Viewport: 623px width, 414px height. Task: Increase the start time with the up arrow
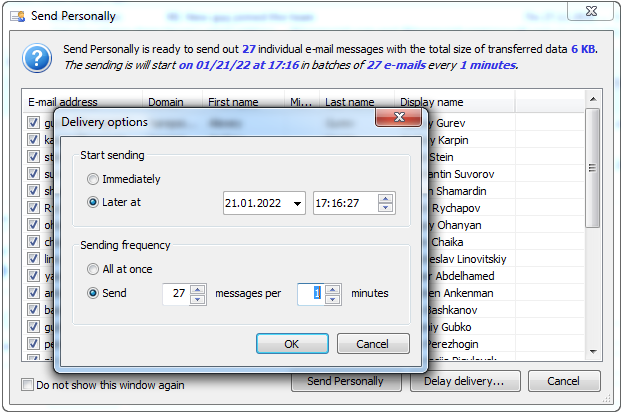[x=385, y=198]
